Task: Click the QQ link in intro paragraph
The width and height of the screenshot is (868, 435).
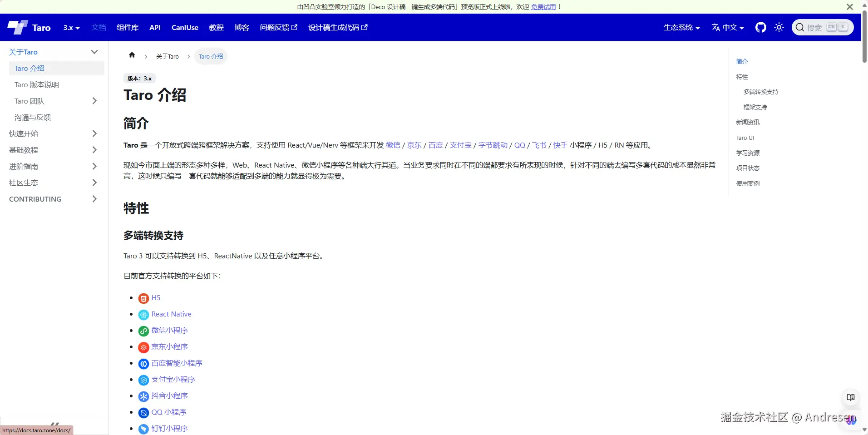Action: coord(520,145)
